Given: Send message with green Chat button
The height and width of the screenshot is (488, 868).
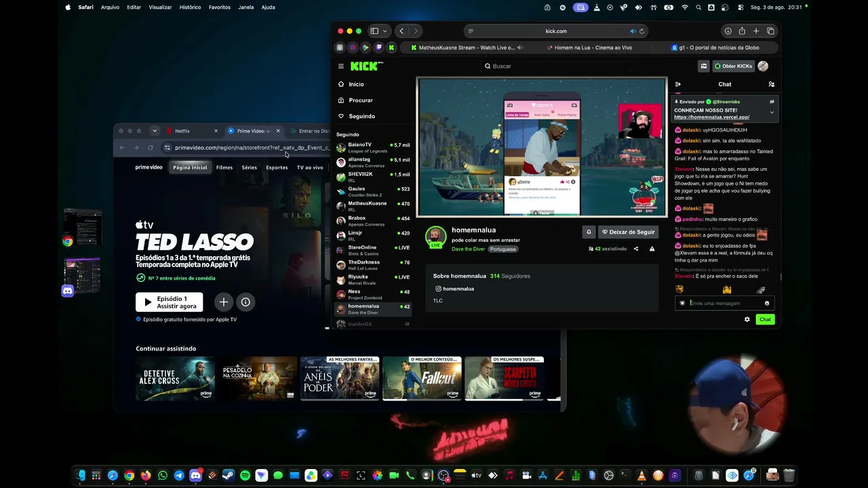Looking at the screenshot, I should click(765, 319).
